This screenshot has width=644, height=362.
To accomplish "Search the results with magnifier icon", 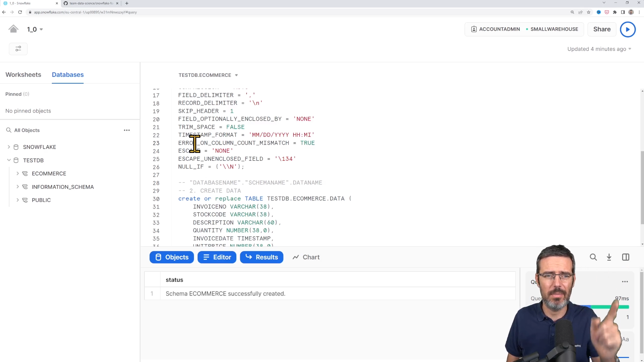I will click(x=593, y=257).
